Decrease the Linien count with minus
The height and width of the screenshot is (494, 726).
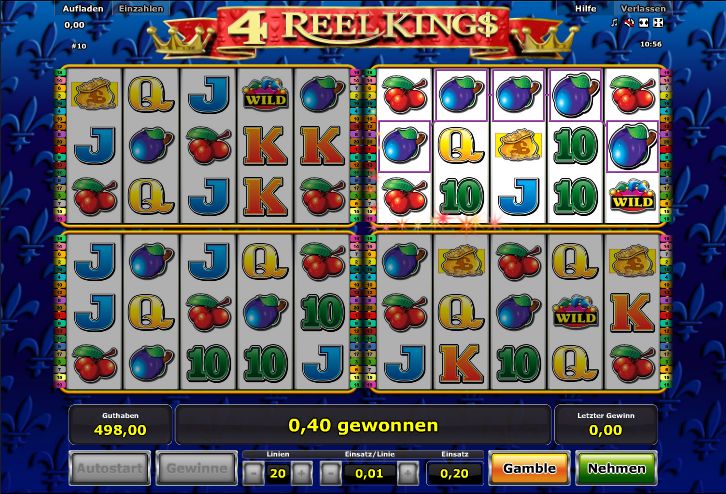click(254, 473)
